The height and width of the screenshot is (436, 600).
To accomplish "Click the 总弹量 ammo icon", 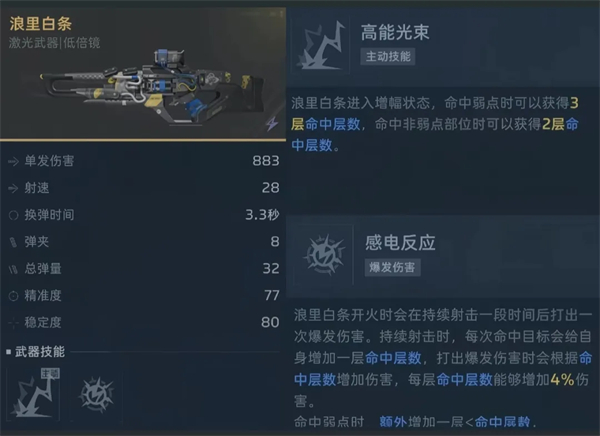I will [13, 269].
